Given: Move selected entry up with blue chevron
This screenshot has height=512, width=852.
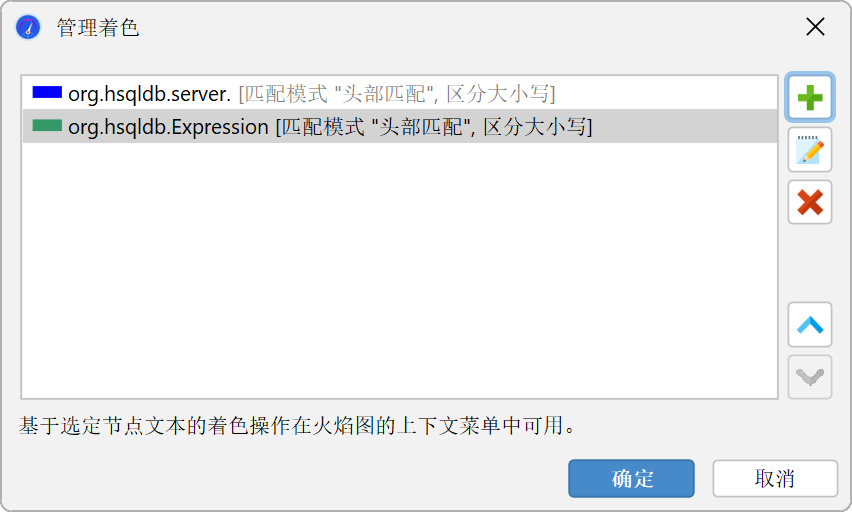Looking at the screenshot, I should (x=810, y=324).
